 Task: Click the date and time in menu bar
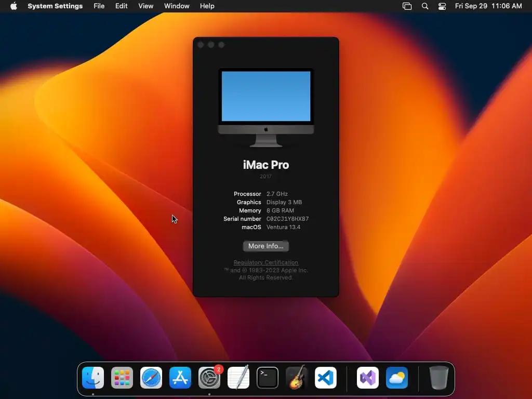click(488, 6)
